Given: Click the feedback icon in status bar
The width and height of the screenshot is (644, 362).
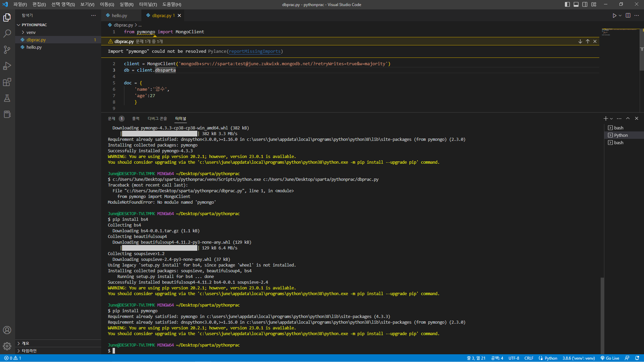Looking at the screenshot, I should click(x=627, y=358).
